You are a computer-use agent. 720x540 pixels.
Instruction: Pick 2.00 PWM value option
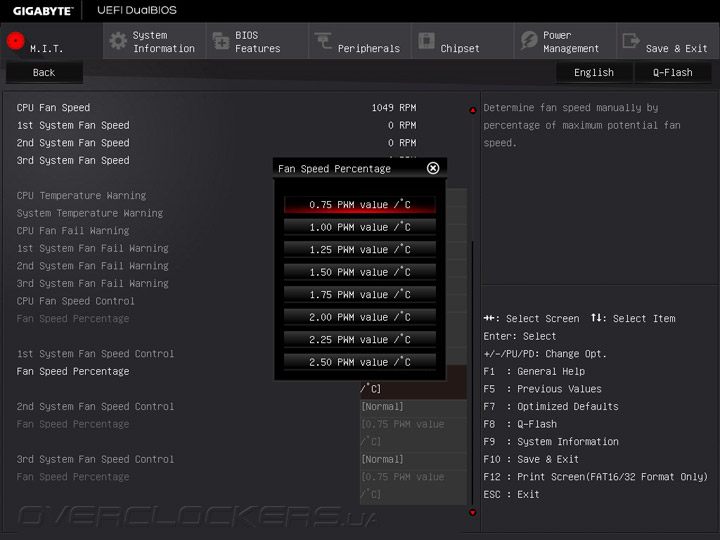click(360, 317)
